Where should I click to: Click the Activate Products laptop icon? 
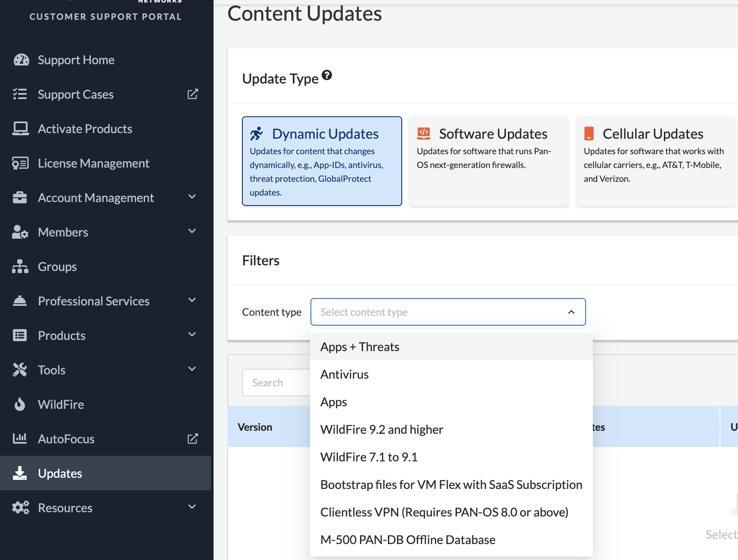pyautogui.click(x=20, y=129)
